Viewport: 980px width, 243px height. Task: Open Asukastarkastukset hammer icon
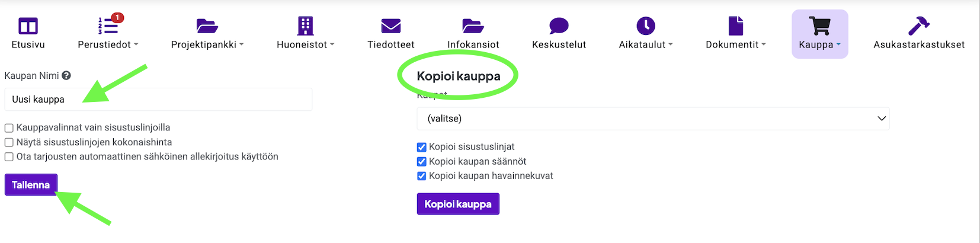click(x=918, y=26)
